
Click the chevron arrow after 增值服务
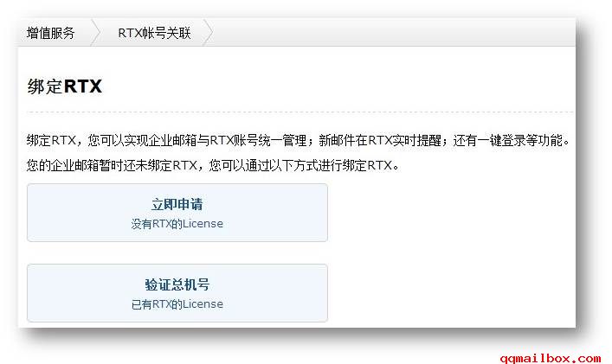click(95, 33)
